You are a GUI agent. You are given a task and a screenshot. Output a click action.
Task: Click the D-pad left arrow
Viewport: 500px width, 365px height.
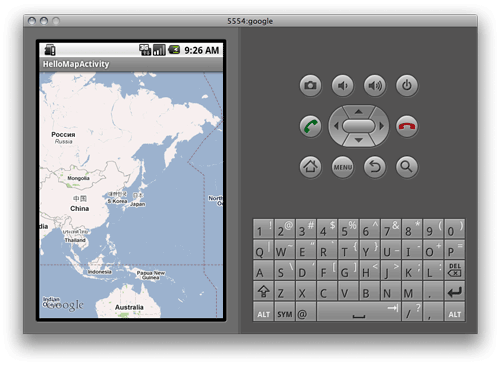point(336,126)
